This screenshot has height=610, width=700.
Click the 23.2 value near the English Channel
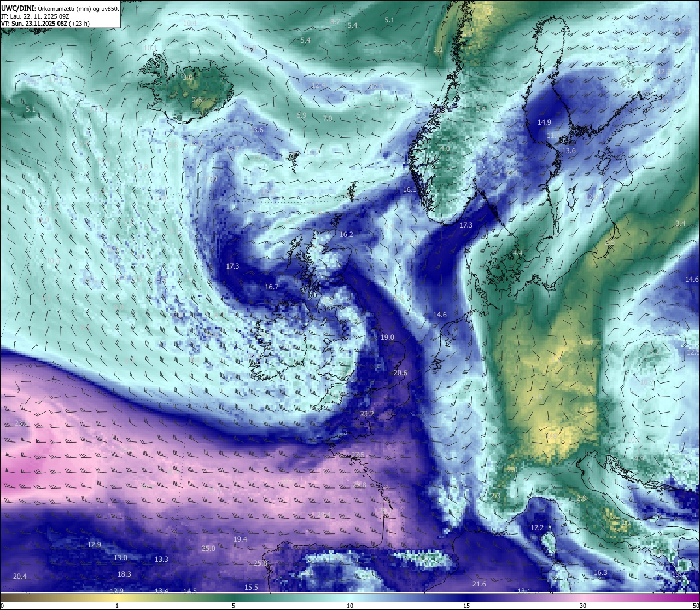point(367,414)
